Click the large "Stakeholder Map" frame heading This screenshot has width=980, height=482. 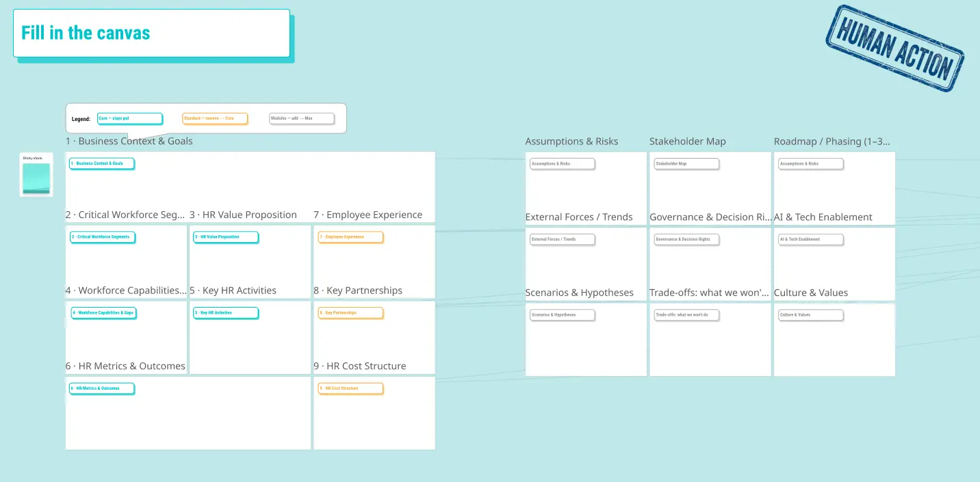pos(688,142)
